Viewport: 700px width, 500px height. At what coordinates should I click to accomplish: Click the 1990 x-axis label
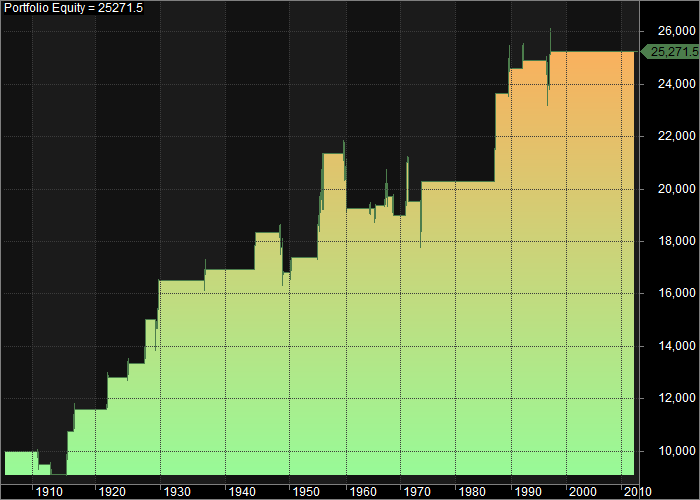coord(528,492)
